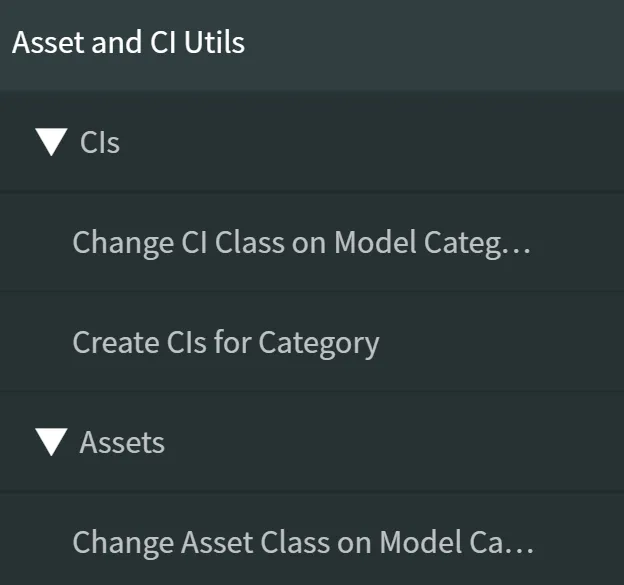Open Create CIs for Category module

click(226, 343)
